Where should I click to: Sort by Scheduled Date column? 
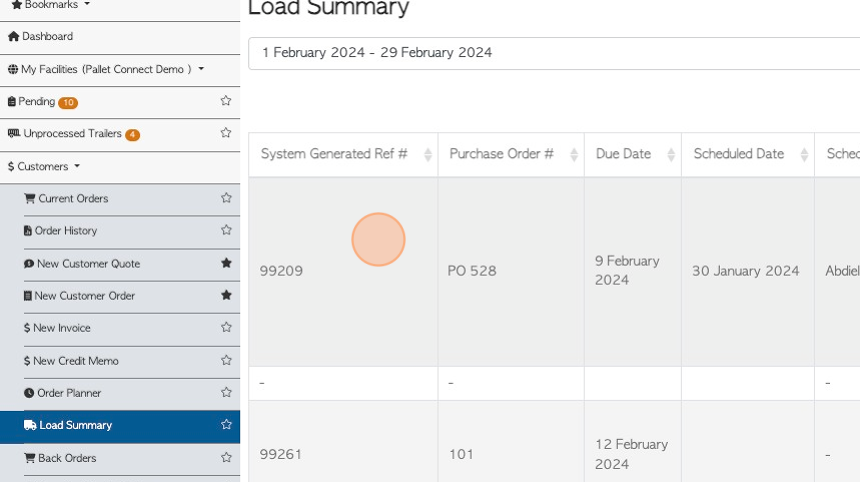pos(748,154)
